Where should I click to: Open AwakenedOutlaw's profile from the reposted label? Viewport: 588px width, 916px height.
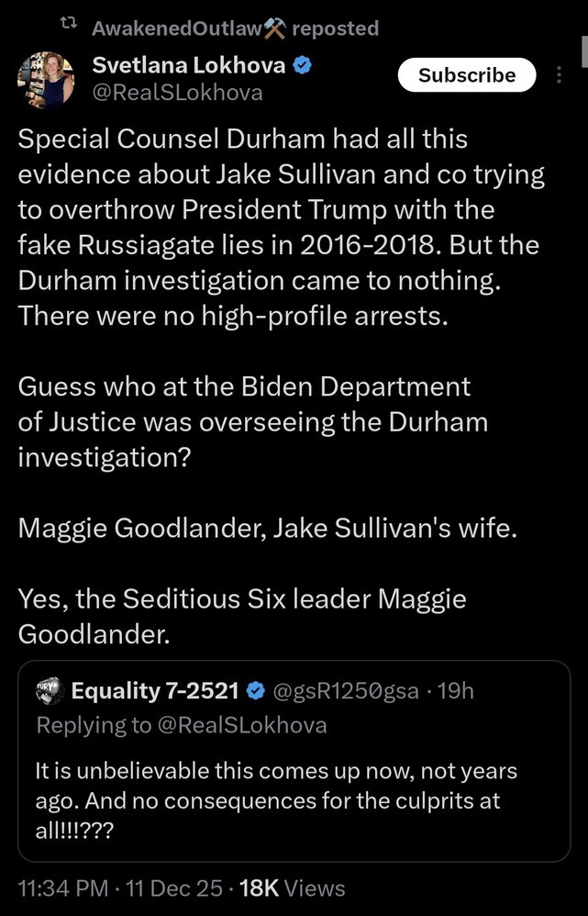(x=176, y=28)
